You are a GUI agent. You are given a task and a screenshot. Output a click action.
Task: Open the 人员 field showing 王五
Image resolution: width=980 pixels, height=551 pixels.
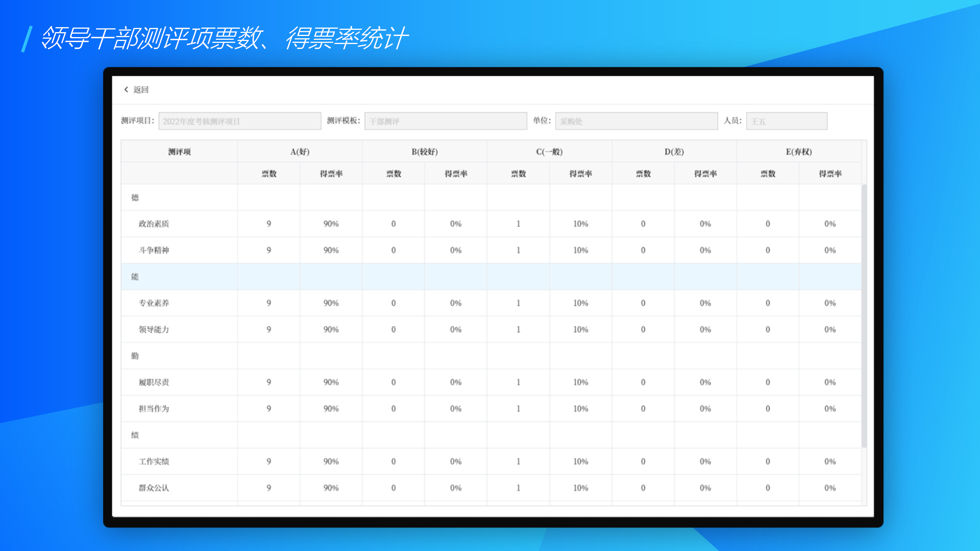click(786, 121)
